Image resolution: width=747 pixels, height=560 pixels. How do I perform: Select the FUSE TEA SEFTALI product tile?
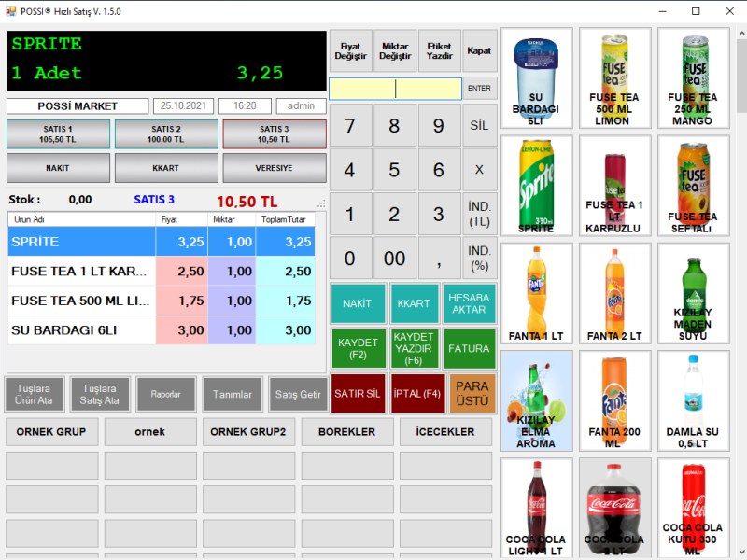[693, 186]
